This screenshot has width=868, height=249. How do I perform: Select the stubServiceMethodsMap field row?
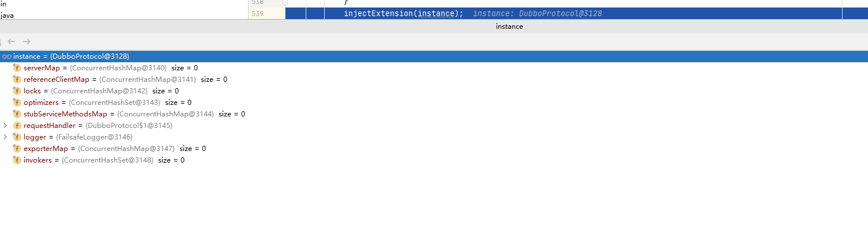point(434,114)
